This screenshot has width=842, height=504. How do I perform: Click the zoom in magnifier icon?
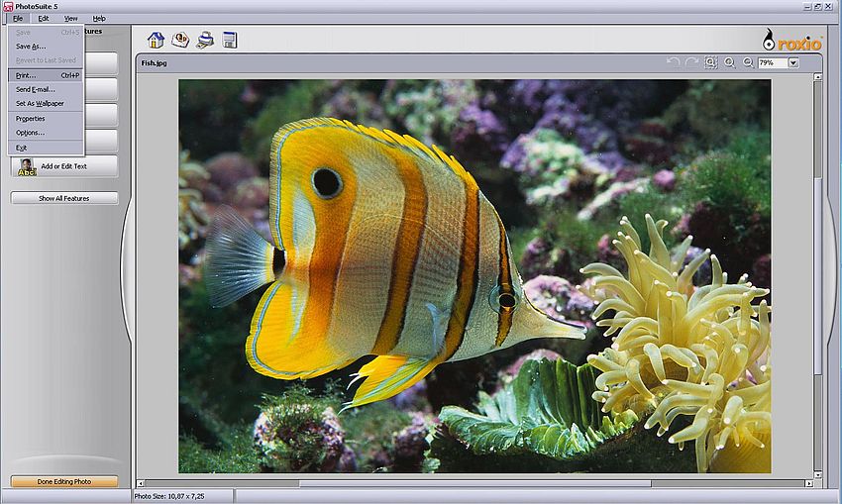(x=729, y=62)
